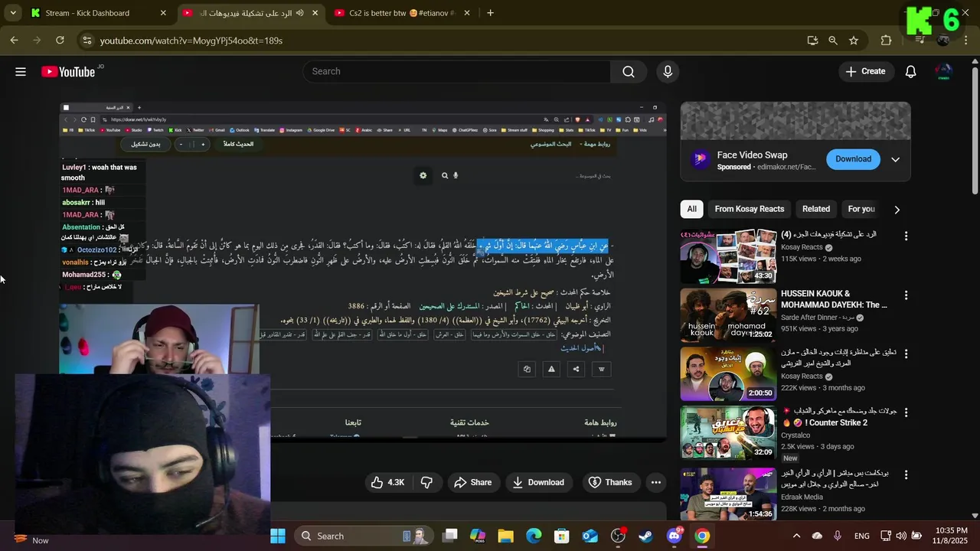
Task: Open the browser extensions puzzle icon
Action: (x=887, y=41)
